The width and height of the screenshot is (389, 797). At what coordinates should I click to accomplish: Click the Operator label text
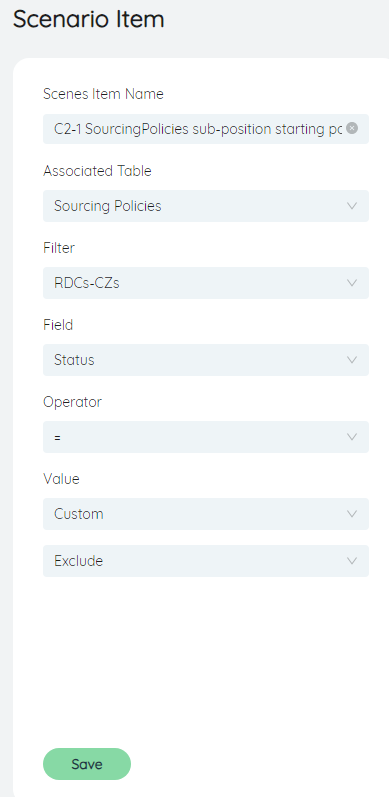coord(72,402)
